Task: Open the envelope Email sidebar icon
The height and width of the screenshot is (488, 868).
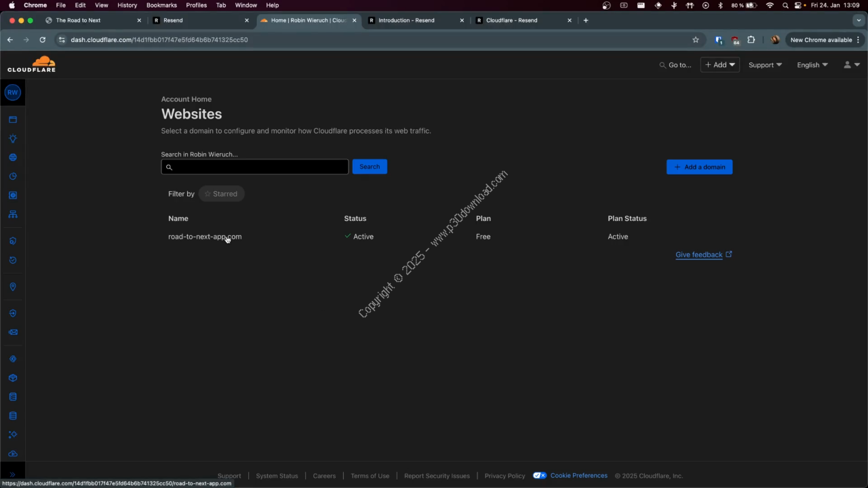Action: pyautogui.click(x=12, y=332)
